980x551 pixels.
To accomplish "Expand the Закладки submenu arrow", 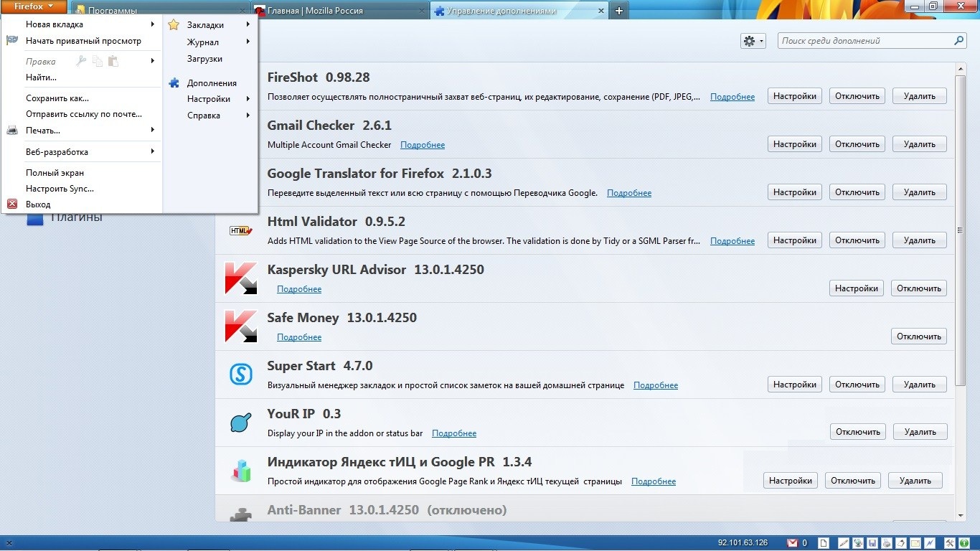I will click(x=248, y=24).
